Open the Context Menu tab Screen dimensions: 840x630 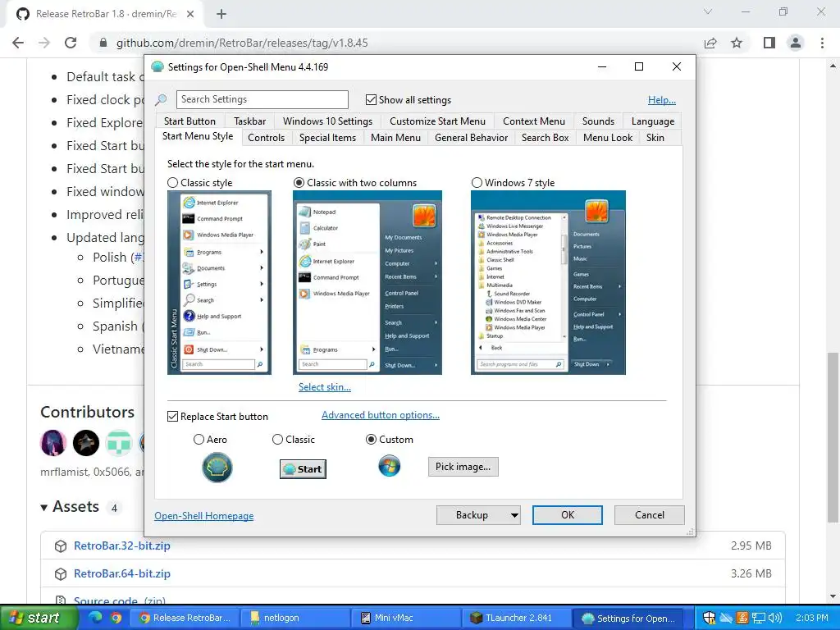[x=533, y=121]
